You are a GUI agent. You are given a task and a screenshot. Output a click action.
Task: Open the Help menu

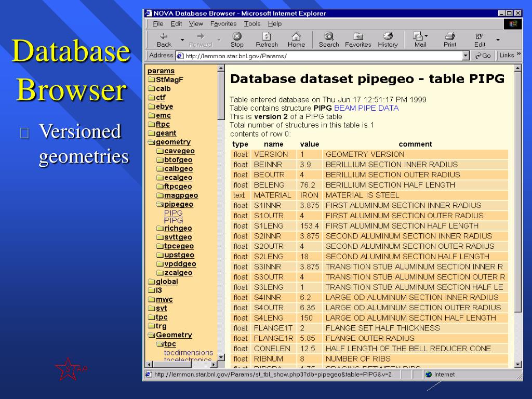click(x=274, y=24)
